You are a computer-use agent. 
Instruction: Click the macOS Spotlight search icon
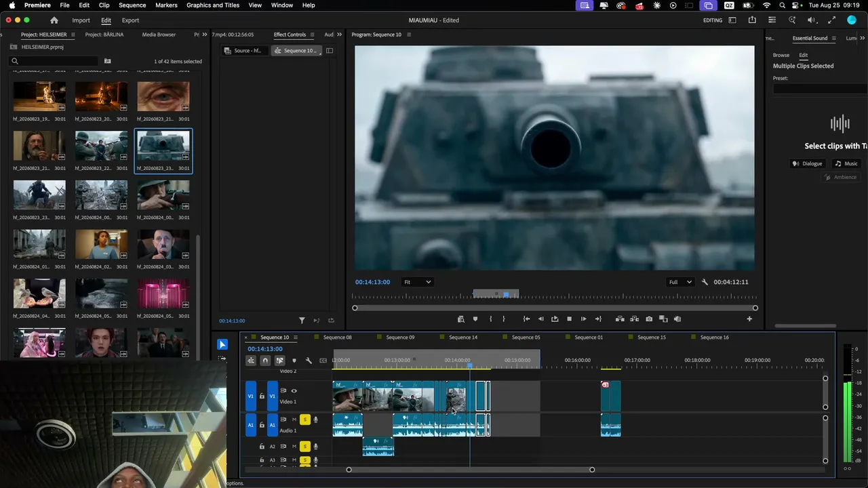coord(781,5)
